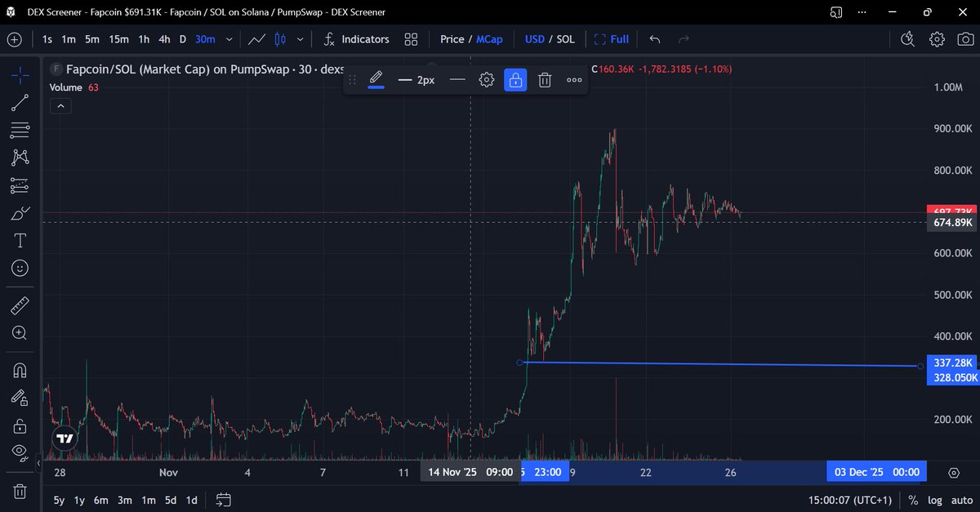
Task: Toggle Full screen chart mode
Action: tap(611, 39)
